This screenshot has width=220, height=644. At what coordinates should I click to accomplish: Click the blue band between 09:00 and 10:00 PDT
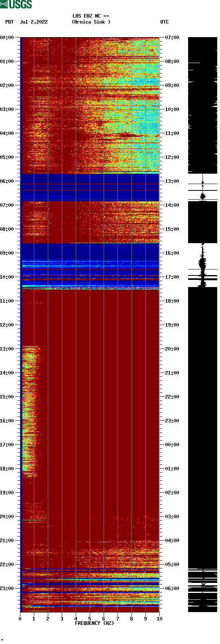click(90, 266)
